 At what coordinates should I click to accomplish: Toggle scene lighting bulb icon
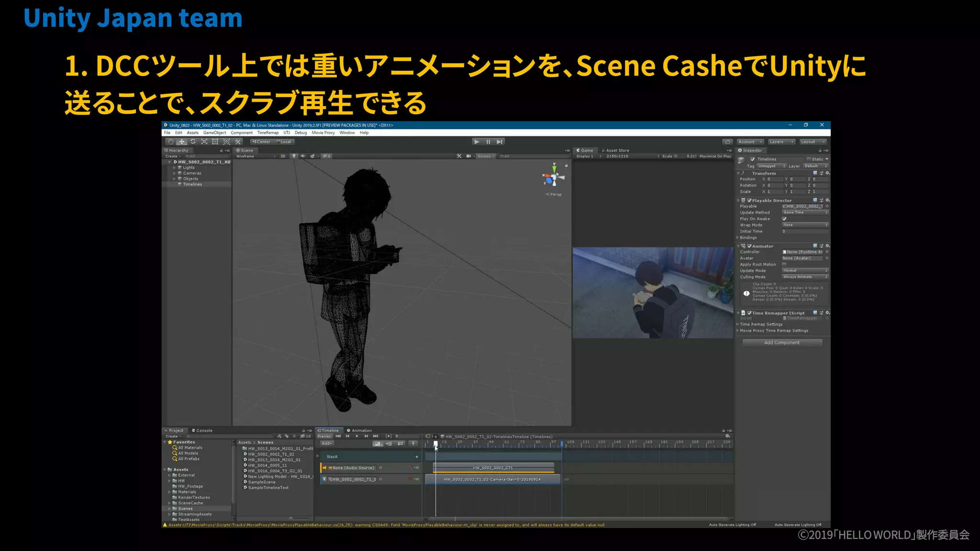294,156
